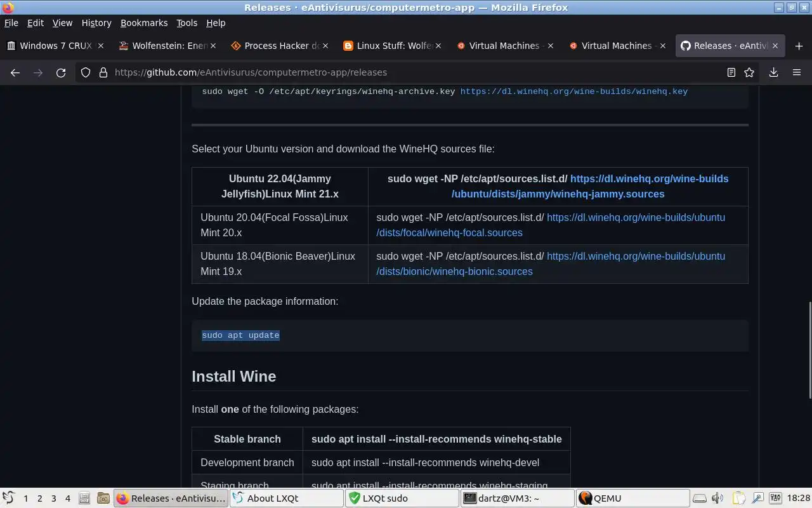Close the Windows 7 CRUX tab
The width and height of the screenshot is (812, 508).
tap(100, 46)
